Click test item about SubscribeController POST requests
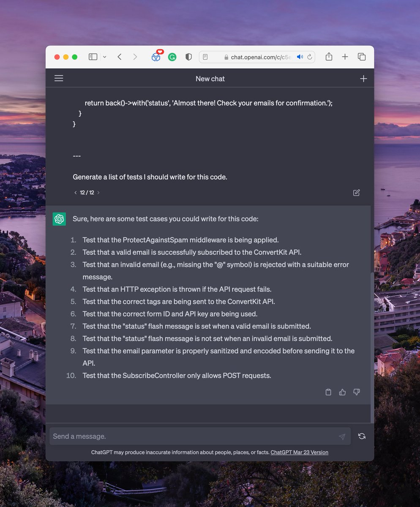The height and width of the screenshot is (507, 420). pos(177,375)
